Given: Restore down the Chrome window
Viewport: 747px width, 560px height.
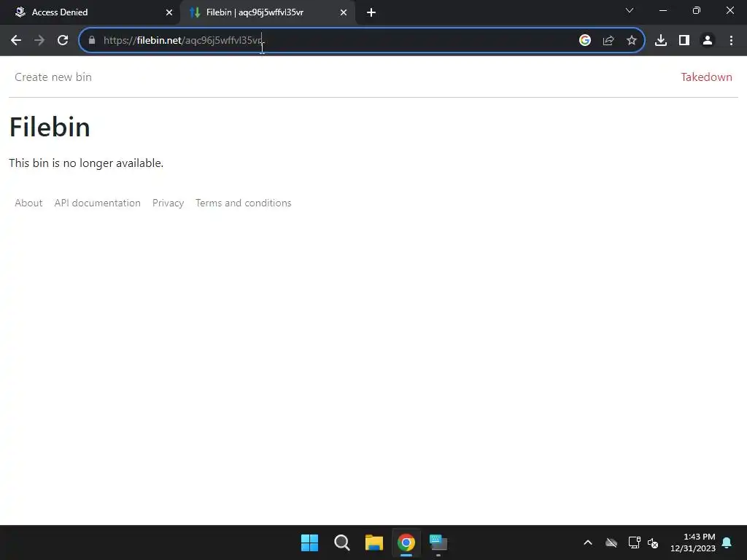Looking at the screenshot, I should pyautogui.click(x=697, y=10).
